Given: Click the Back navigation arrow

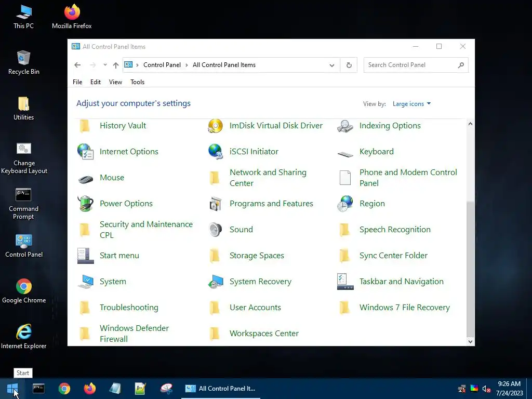Looking at the screenshot, I should pos(77,65).
